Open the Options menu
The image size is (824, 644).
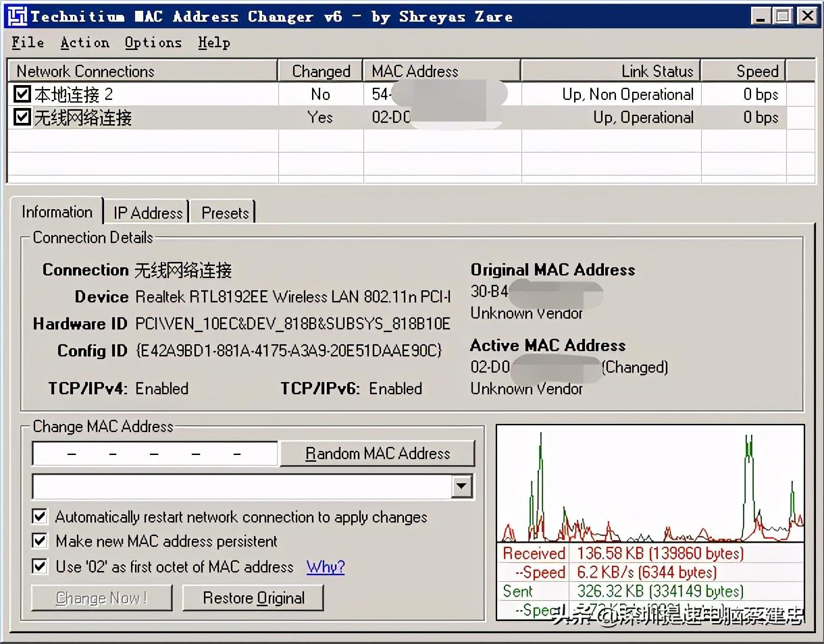(153, 43)
